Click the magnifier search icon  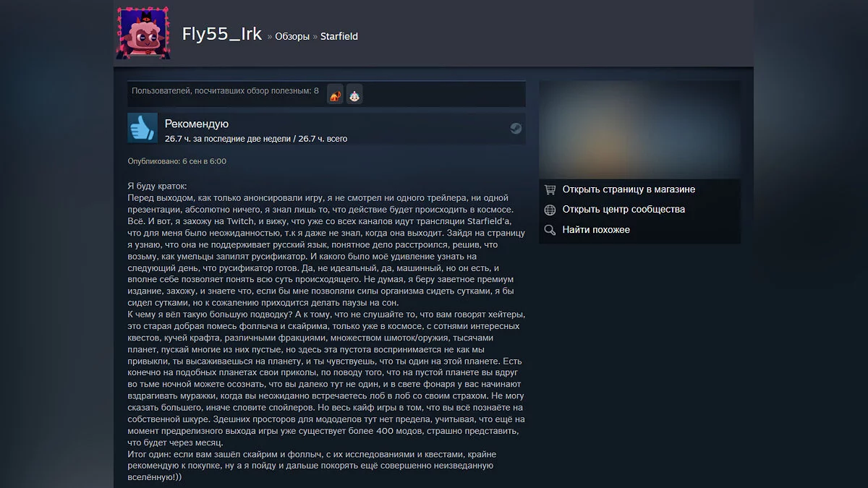point(550,230)
